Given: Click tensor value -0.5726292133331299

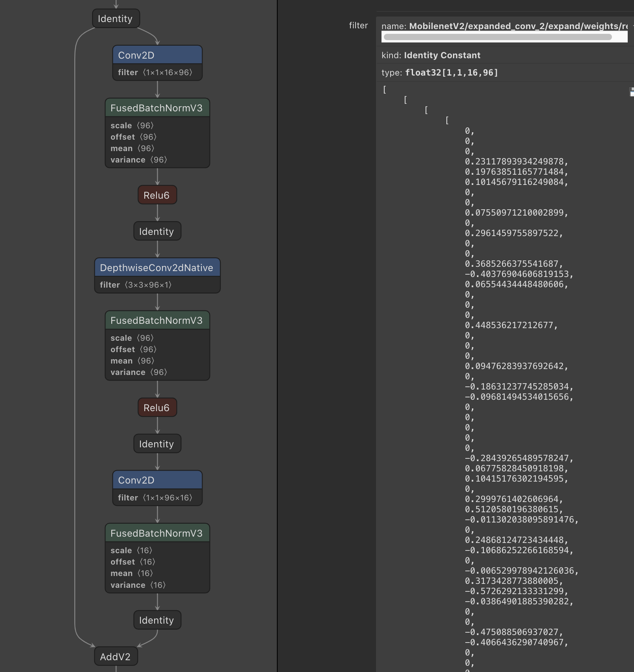Looking at the screenshot, I should pos(516,591).
